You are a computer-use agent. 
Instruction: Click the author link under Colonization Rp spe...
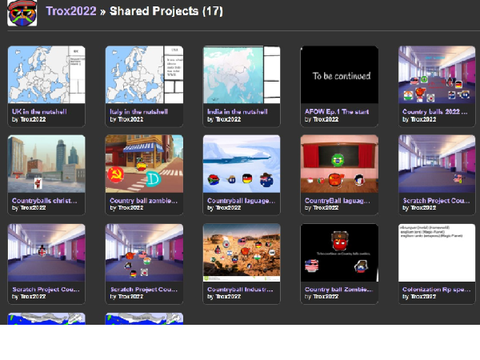[423, 297]
